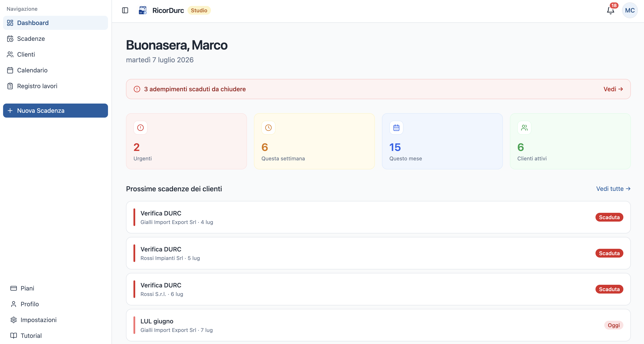The width and height of the screenshot is (644, 344).
Task: Open the Questo mese stat card
Action: [x=442, y=141]
